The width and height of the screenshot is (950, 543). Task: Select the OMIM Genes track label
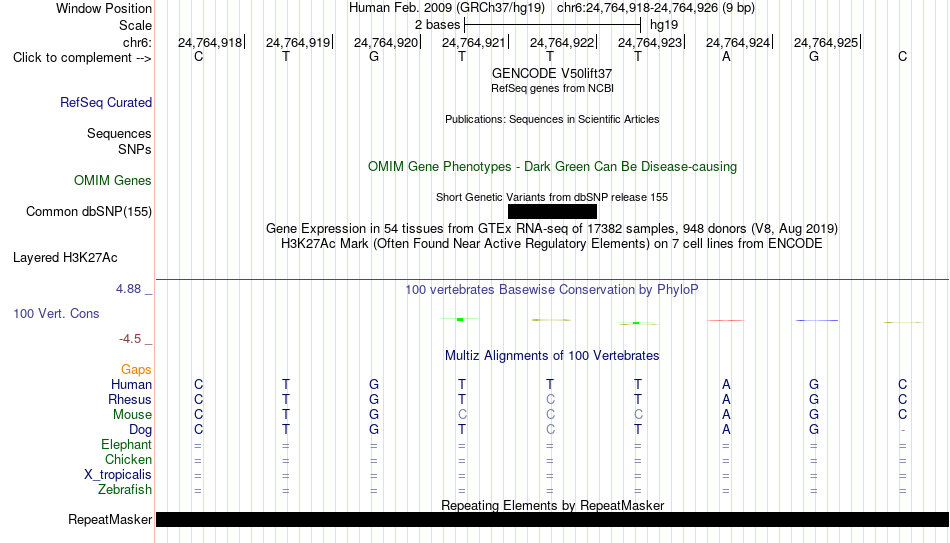tap(113, 181)
